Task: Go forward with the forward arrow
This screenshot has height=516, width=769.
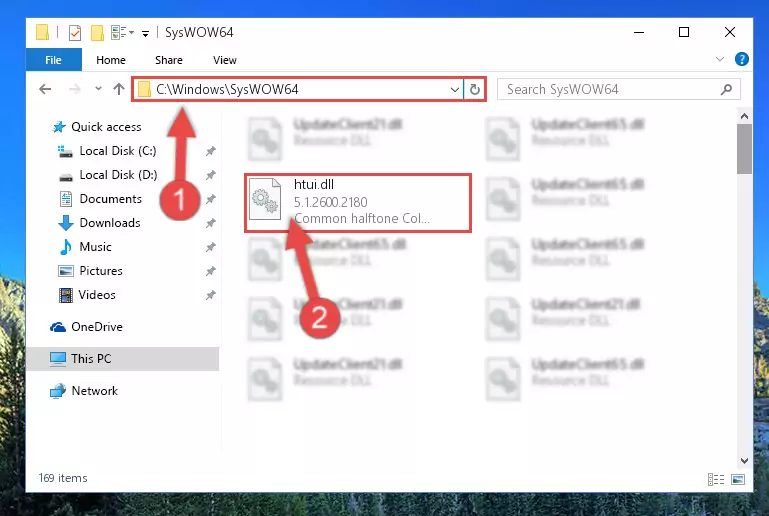Action: click(x=75, y=89)
